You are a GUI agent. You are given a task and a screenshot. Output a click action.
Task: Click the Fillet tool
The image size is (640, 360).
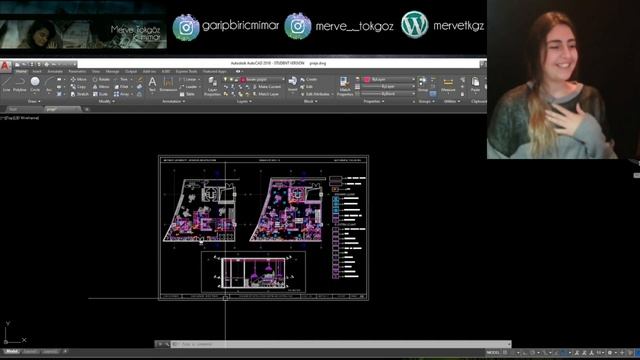click(122, 87)
